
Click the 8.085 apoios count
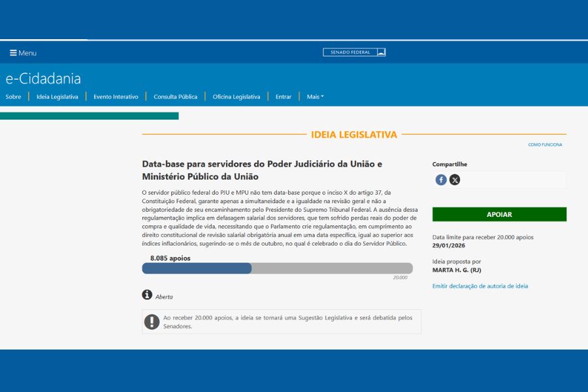tap(170, 258)
